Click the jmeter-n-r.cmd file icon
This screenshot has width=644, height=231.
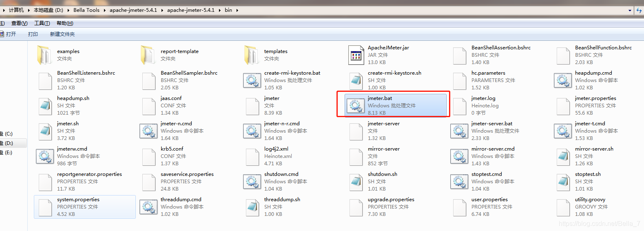pos(252,131)
